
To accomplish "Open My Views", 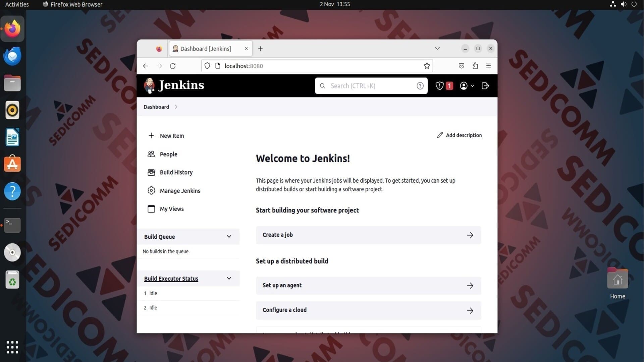I will click(172, 209).
